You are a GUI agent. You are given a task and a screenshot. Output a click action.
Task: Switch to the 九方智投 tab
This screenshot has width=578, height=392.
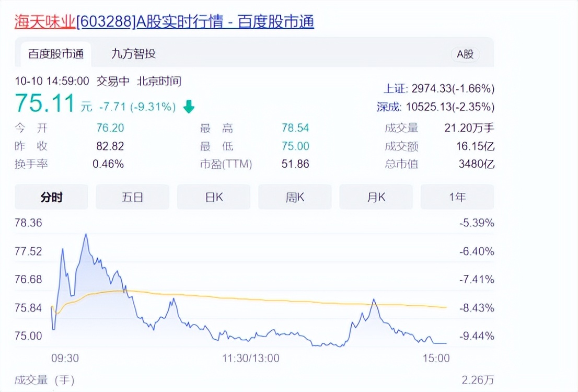pos(133,54)
